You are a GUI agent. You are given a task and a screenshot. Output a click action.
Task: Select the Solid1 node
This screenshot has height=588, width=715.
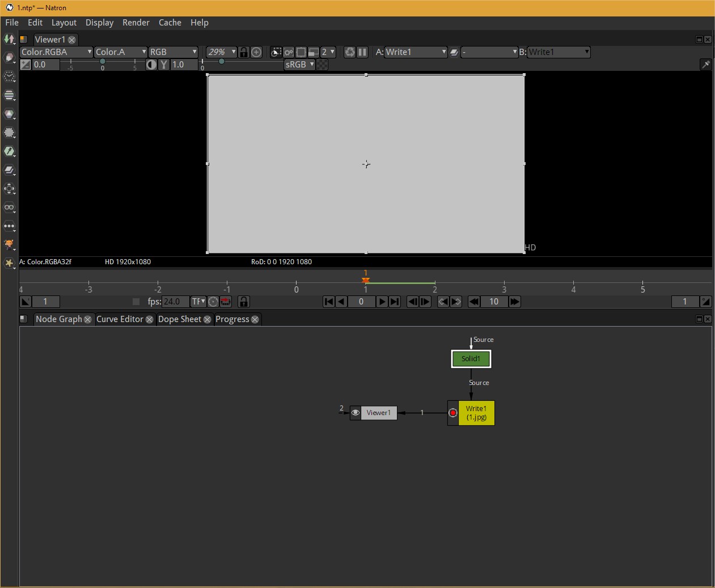point(471,358)
